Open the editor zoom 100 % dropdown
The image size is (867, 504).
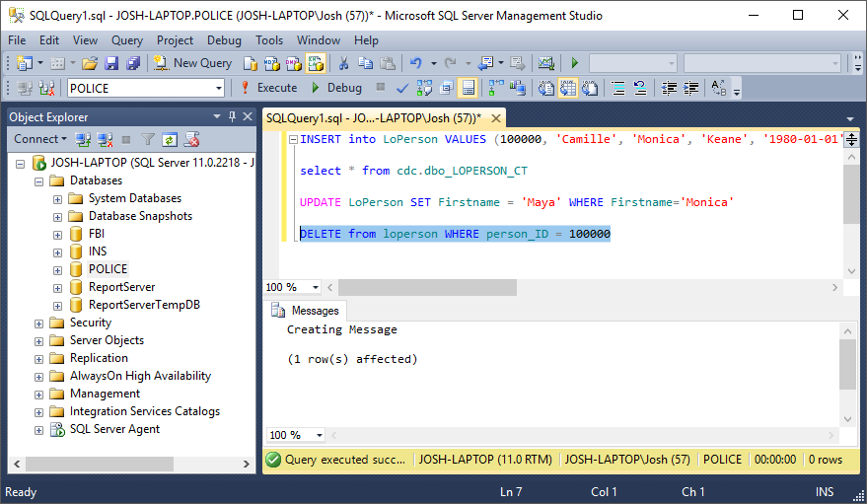(316, 287)
